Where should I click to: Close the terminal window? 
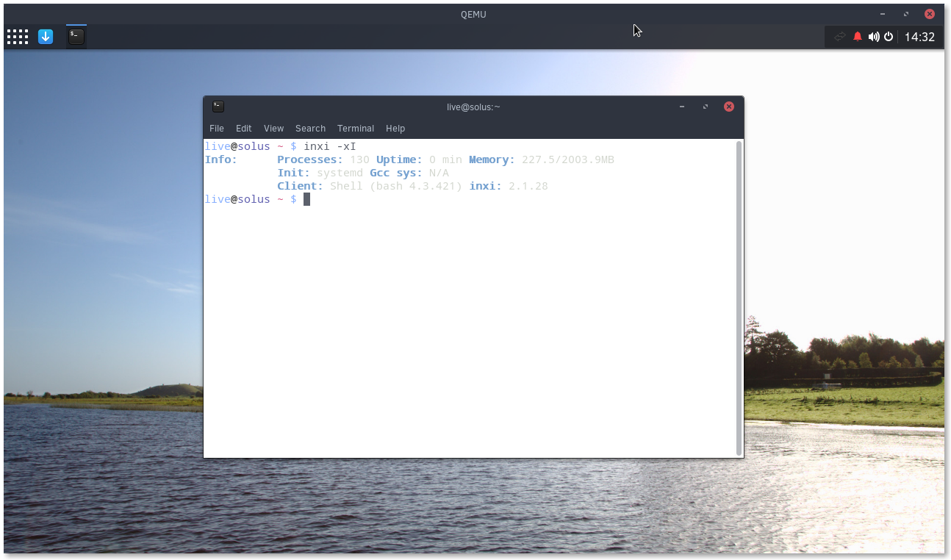(729, 107)
